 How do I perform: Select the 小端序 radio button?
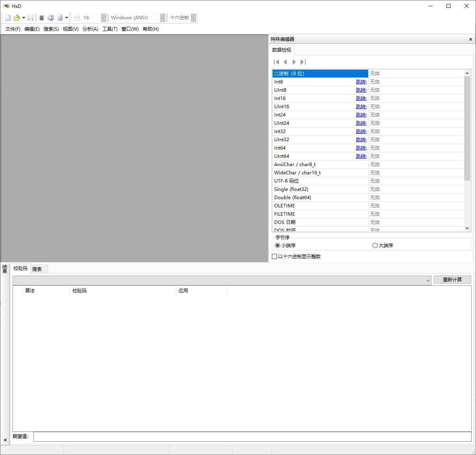pyautogui.click(x=278, y=246)
